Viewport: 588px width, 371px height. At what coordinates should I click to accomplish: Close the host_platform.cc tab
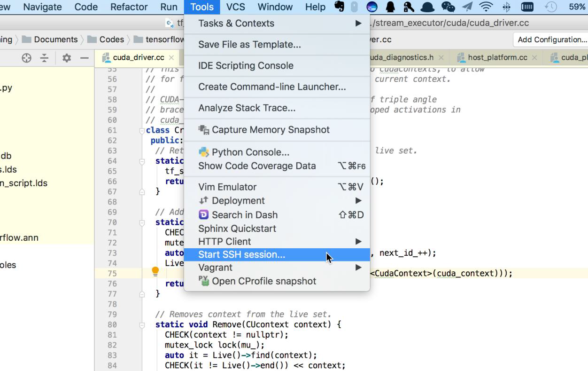pyautogui.click(x=534, y=57)
